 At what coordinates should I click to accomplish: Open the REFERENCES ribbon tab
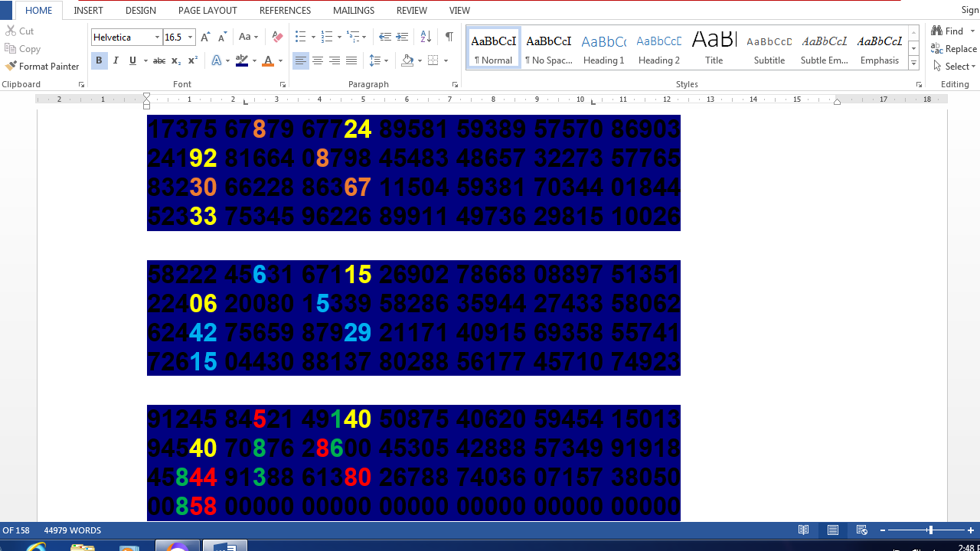pyautogui.click(x=285, y=11)
